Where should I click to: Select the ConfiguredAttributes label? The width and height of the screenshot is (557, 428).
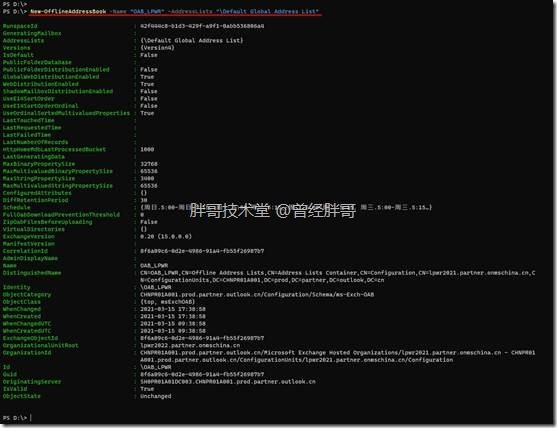tap(37, 193)
